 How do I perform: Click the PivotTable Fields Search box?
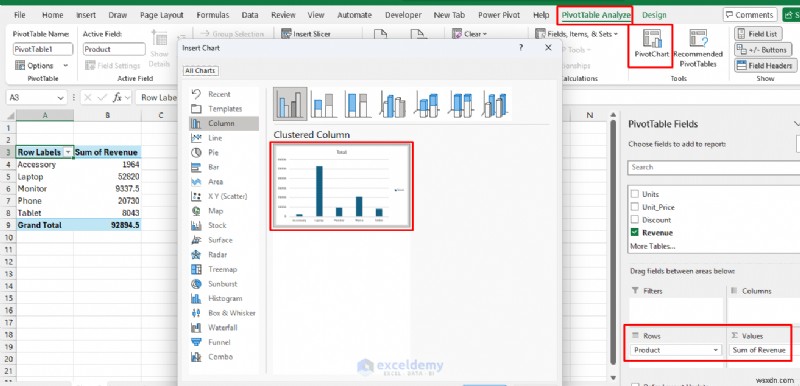(x=714, y=167)
